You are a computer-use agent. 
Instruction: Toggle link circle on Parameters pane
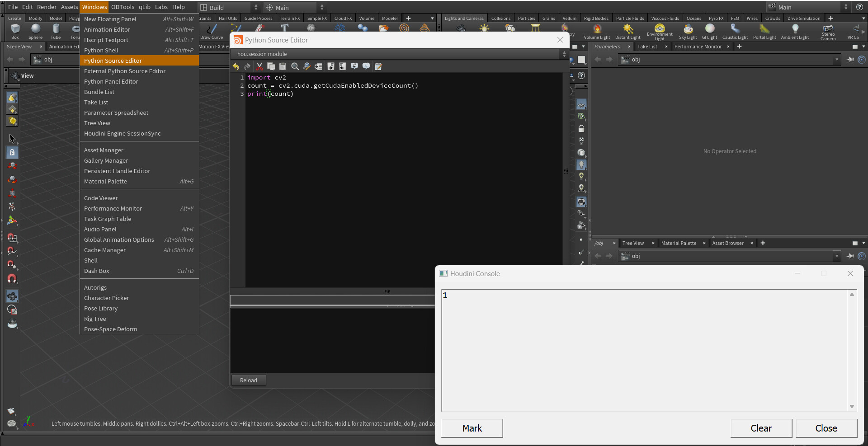(862, 60)
